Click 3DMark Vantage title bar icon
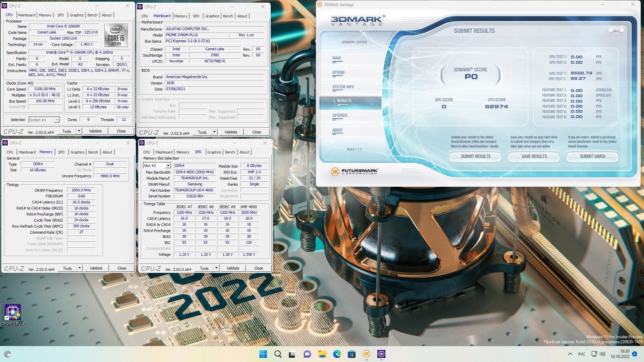 [x=320, y=5]
